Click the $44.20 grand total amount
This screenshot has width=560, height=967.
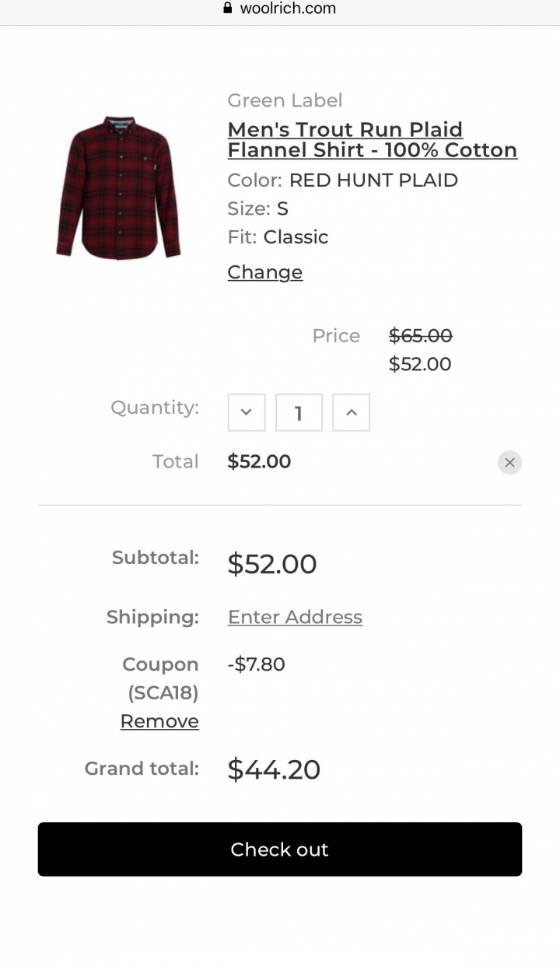click(274, 769)
